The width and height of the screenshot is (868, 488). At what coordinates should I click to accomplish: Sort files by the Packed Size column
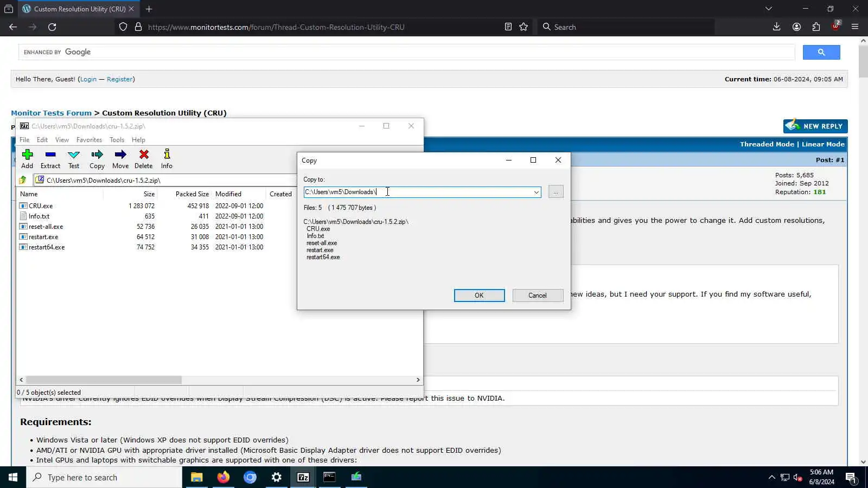(x=184, y=194)
